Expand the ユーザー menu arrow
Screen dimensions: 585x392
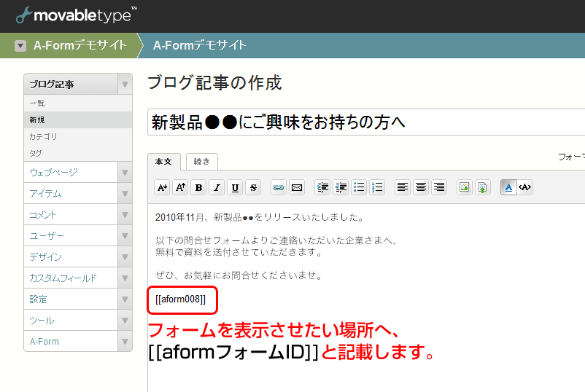click(x=125, y=236)
